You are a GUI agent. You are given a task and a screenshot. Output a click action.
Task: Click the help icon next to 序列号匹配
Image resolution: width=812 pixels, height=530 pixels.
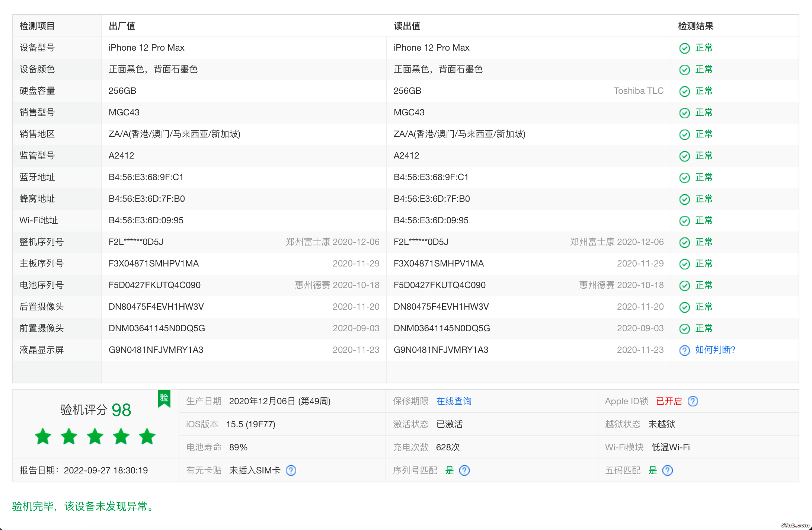point(464,470)
